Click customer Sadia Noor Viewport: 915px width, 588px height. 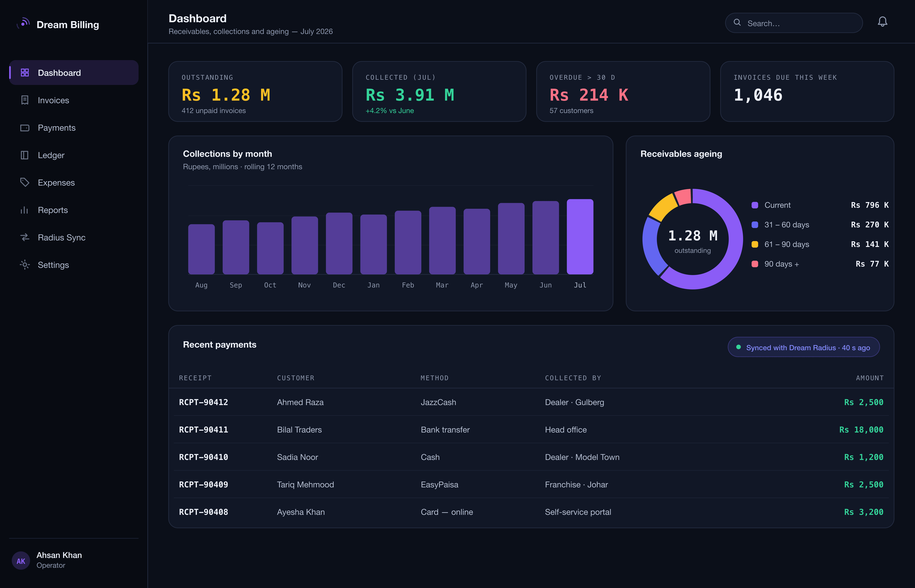(298, 457)
